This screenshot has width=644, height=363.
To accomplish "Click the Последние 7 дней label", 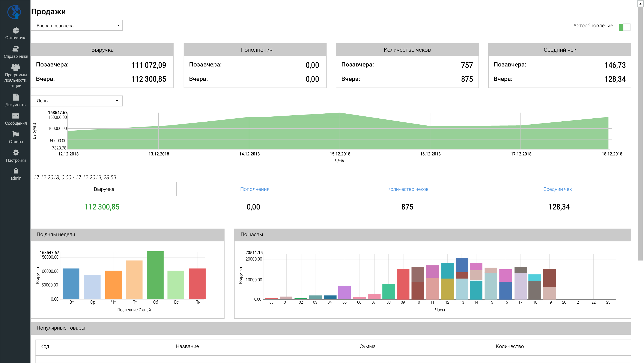I will click(134, 310).
